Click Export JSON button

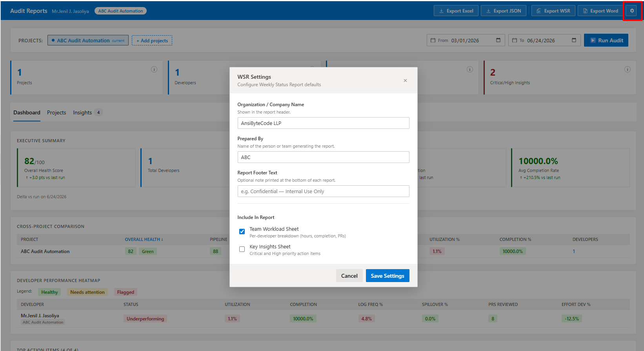(x=504, y=11)
